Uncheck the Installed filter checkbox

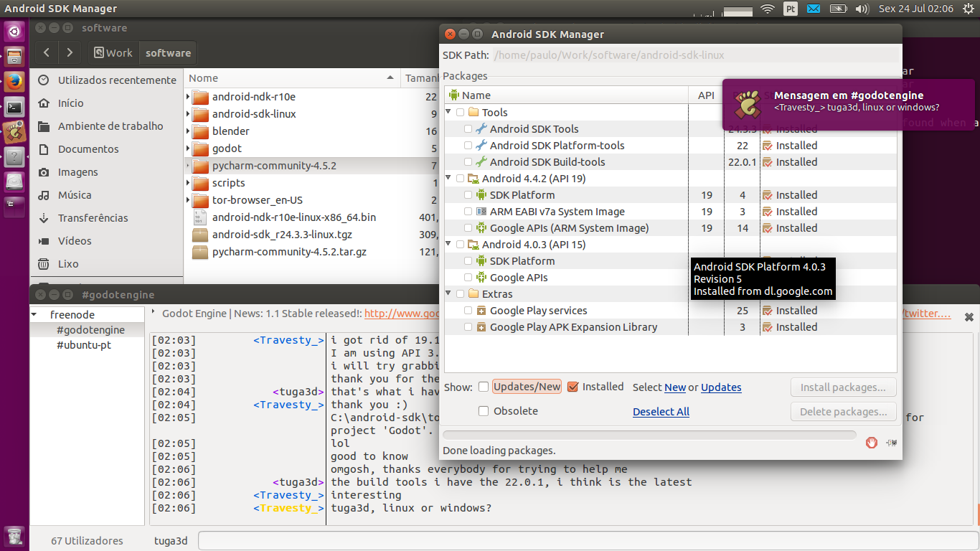[573, 387]
